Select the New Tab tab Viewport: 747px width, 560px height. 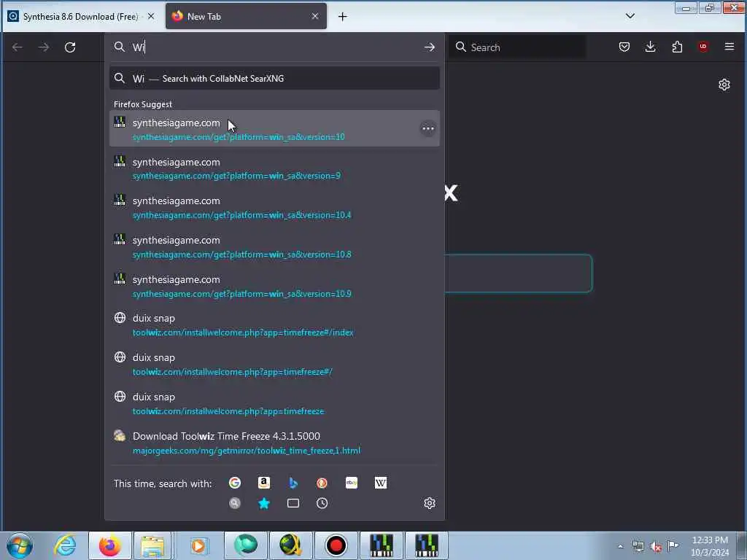point(246,17)
